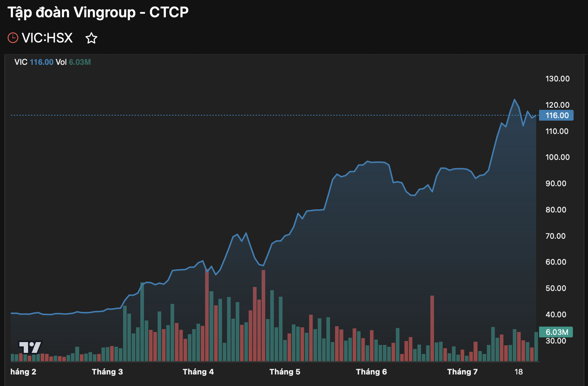
Task: Select the Vol label in chart legend
Action: pos(61,62)
